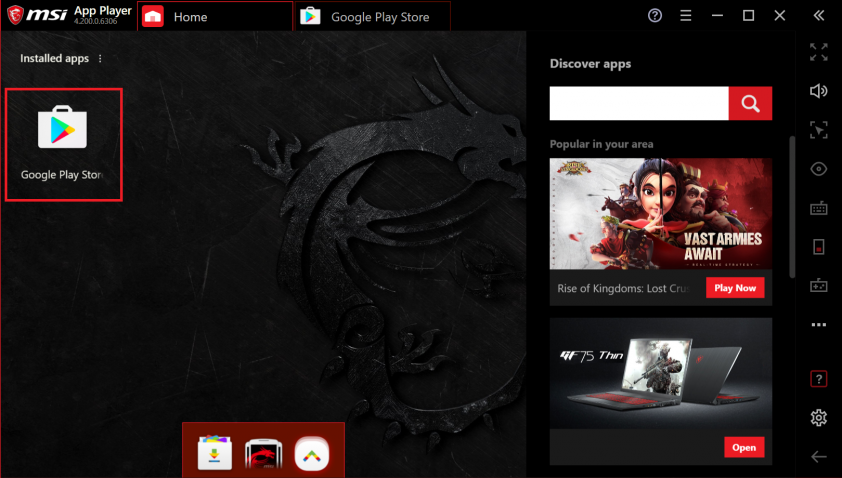Viewport: 842px width, 478px height.
Task: Click the Home tab house icon
Action: click(153, 17)
